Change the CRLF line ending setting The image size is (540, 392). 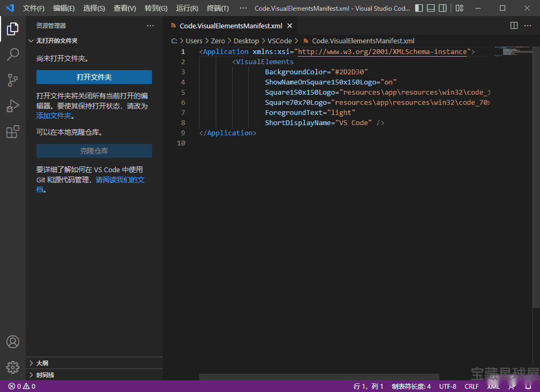[x=471, y=387]
